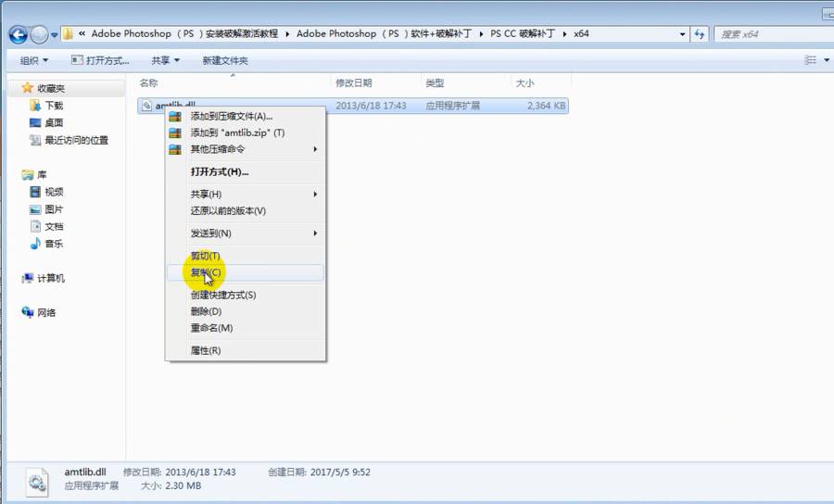Select 计算机 in navigation pane
This screenshot has height=504, width=834.
click(x=44, y=278)
